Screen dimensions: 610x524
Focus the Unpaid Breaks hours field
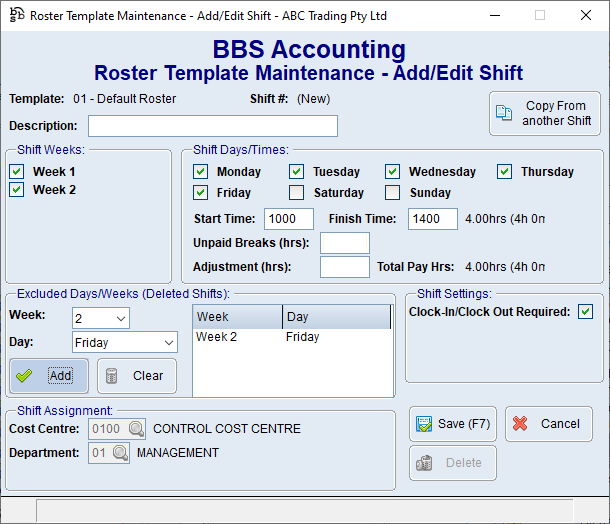[x=344, y=243]
